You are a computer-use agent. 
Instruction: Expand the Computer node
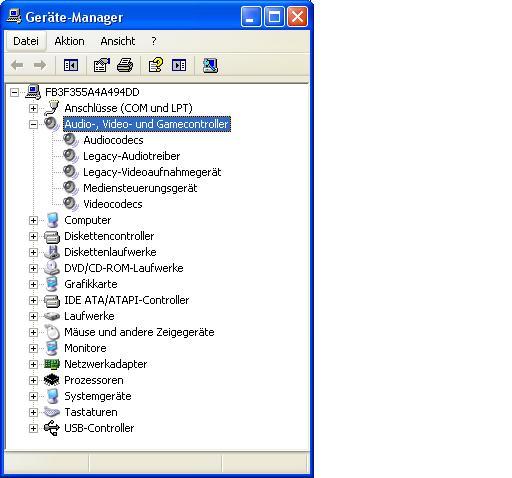(x=33, y=220)
